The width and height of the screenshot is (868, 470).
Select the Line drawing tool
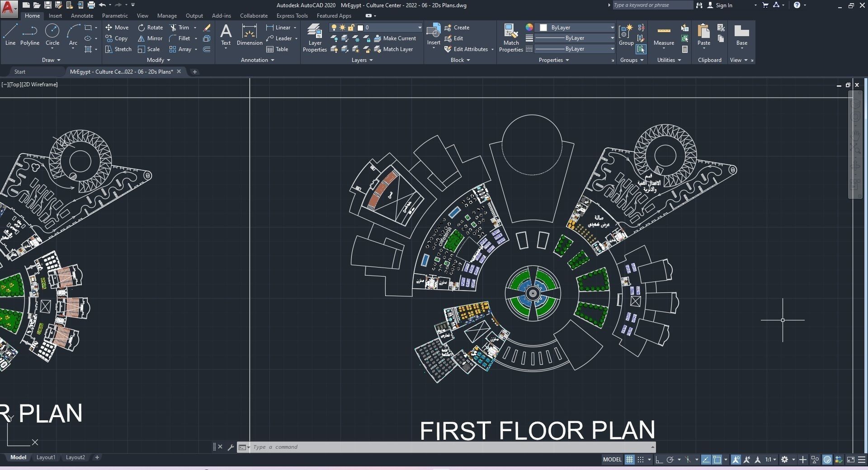[10, 35]
